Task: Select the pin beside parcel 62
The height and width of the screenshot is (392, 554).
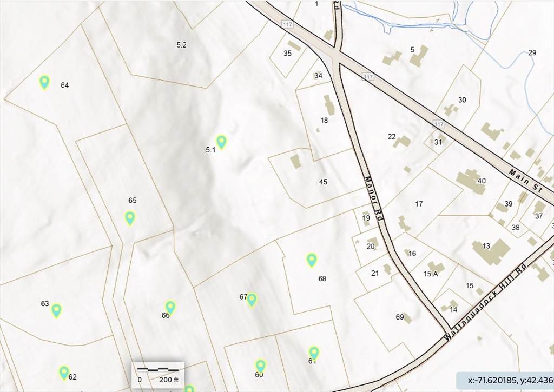Action: pyautogui.click(x=64, y=372)
